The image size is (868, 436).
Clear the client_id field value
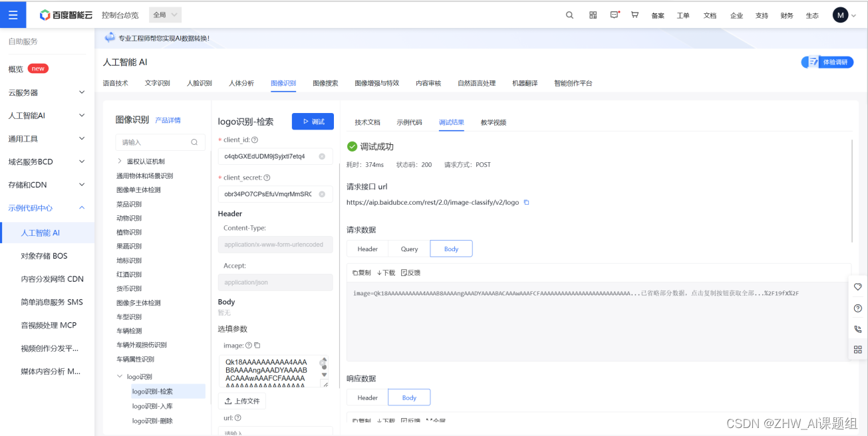[322, 156]
